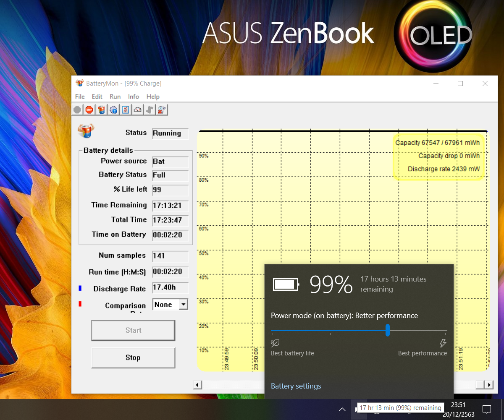The height and width of the screenshot is (420, 504).
Task: Click the % Life left value 99
Action: click(170, 190)
